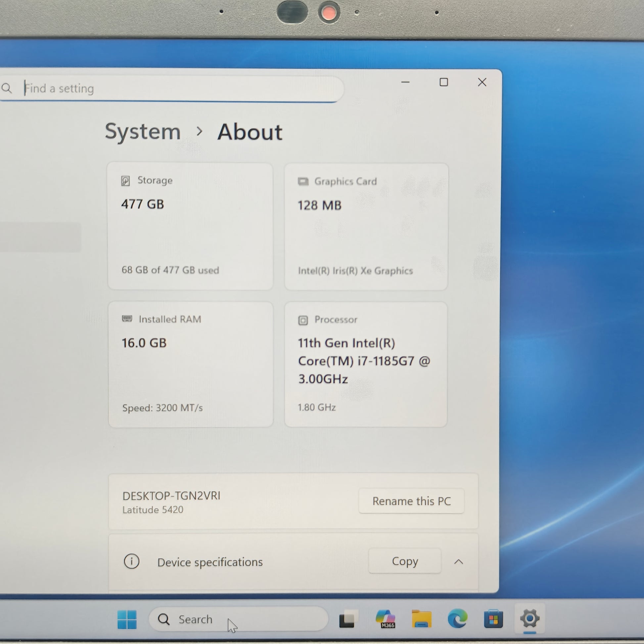Click the Windows Start button

[127, 619]
